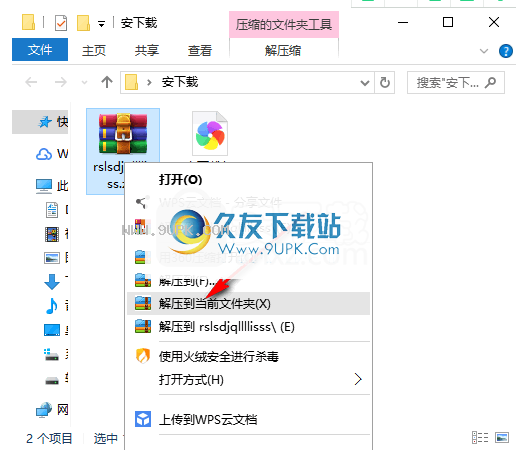
Task: Click the back navigation arrow
Action: coord(31,82)
